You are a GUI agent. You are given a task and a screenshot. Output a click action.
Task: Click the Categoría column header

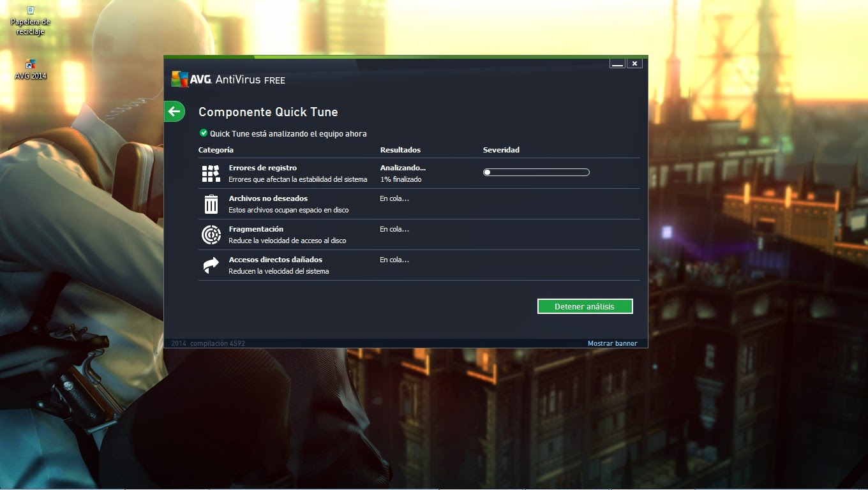pos(216,150)
